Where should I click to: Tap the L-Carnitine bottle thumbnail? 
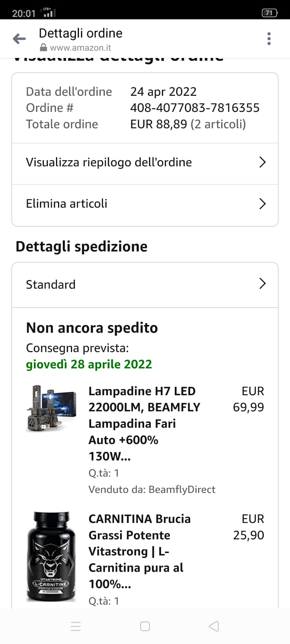(51, 557)
